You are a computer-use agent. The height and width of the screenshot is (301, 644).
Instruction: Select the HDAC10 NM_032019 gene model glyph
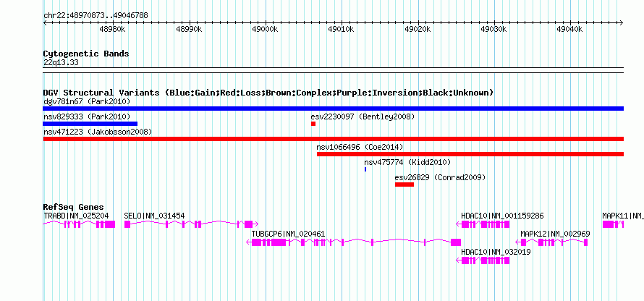483,260
